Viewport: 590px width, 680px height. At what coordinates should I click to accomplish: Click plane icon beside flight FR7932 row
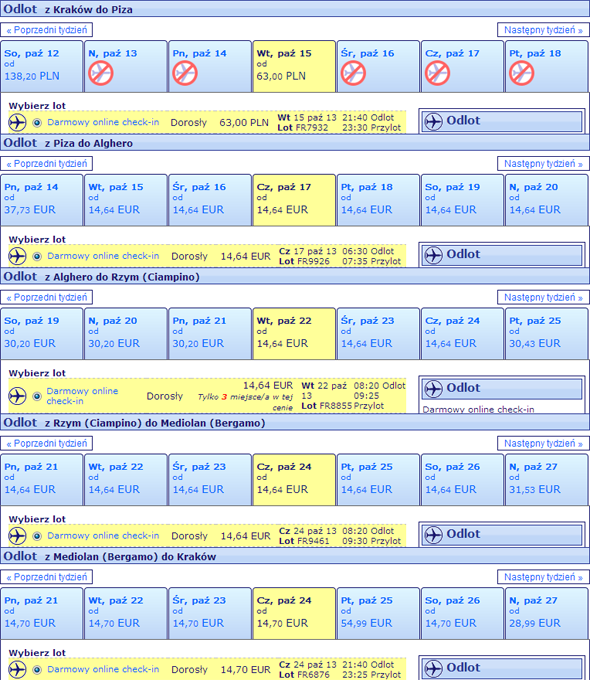tap(17, 123)
